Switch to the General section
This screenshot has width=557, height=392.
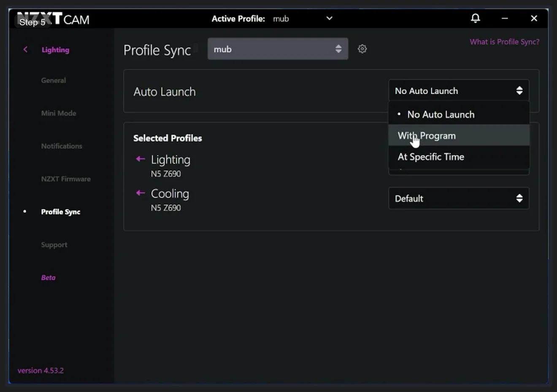coord(54,80)
